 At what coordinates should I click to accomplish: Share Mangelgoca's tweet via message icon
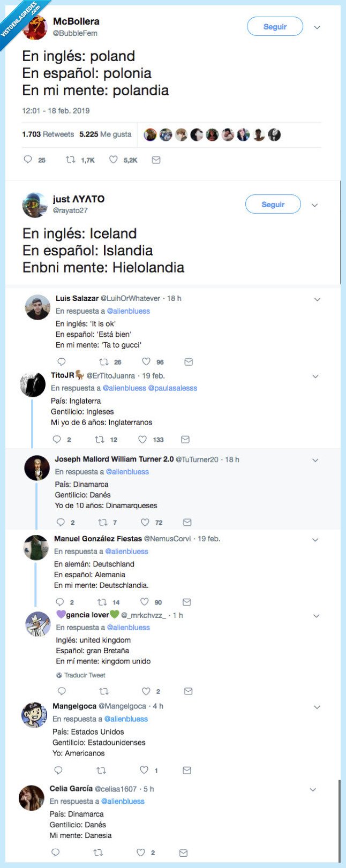coord(187,770)
